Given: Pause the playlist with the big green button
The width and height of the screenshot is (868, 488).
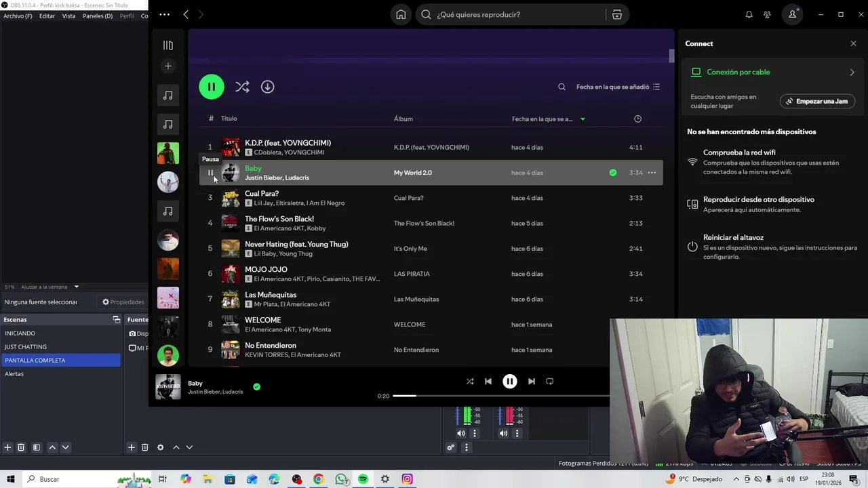Looking at the screenshot, I should point(212,87).
